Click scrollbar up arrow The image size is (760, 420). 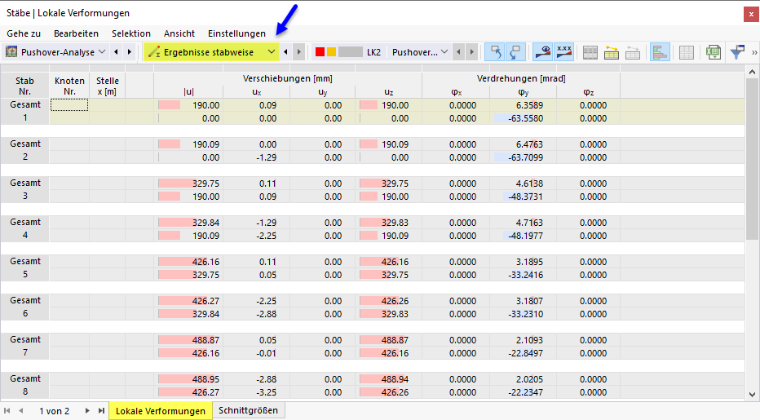click(x=752, y=72)
